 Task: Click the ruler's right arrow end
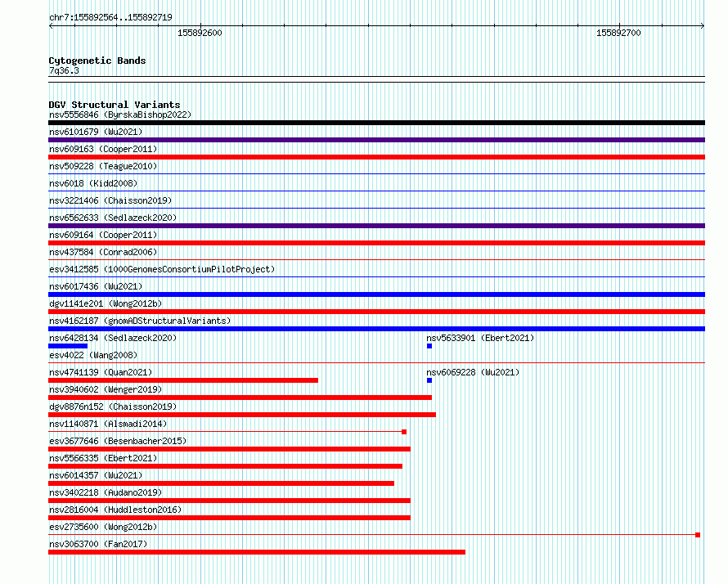pyautogui.click(x=703, y=26)
